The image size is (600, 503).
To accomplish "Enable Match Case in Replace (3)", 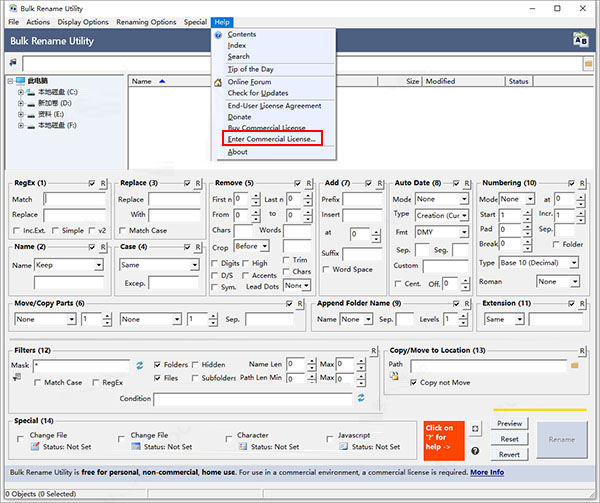I will [x=122, y=230].
